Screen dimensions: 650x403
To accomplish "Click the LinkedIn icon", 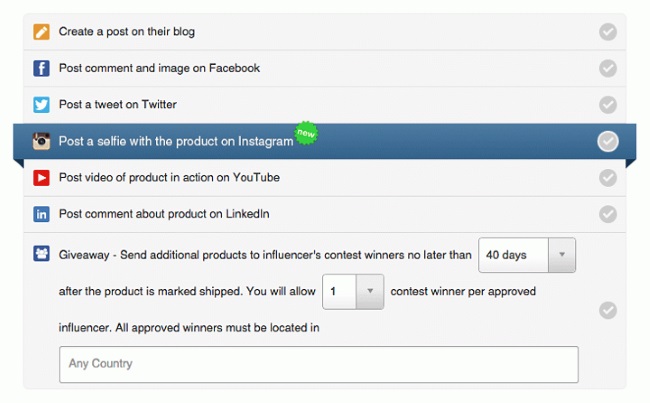I will click(x=41, y=214).
